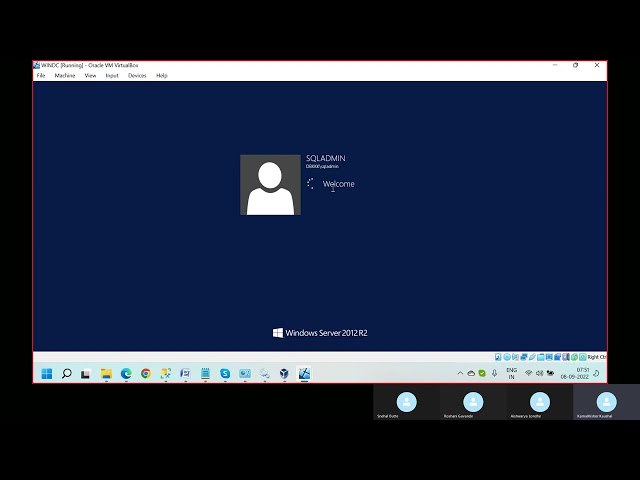
Task: Open the Machine menu
Action: pos(65,76)
